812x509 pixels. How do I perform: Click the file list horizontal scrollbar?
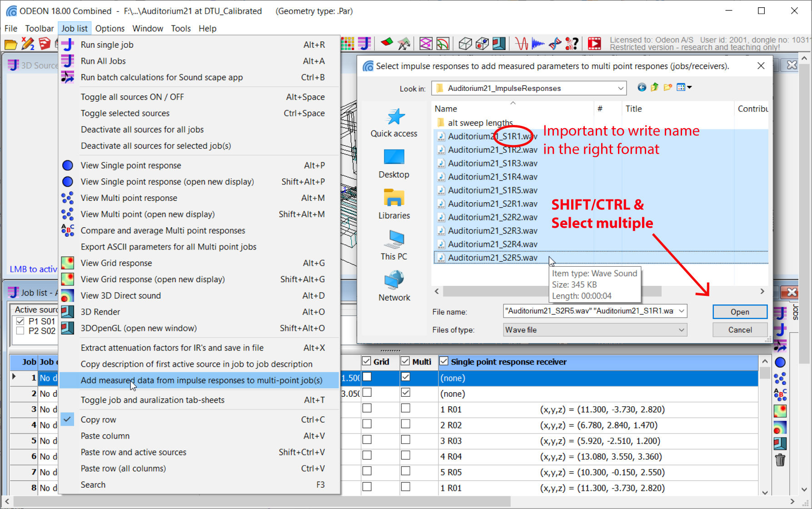(552, 291)
